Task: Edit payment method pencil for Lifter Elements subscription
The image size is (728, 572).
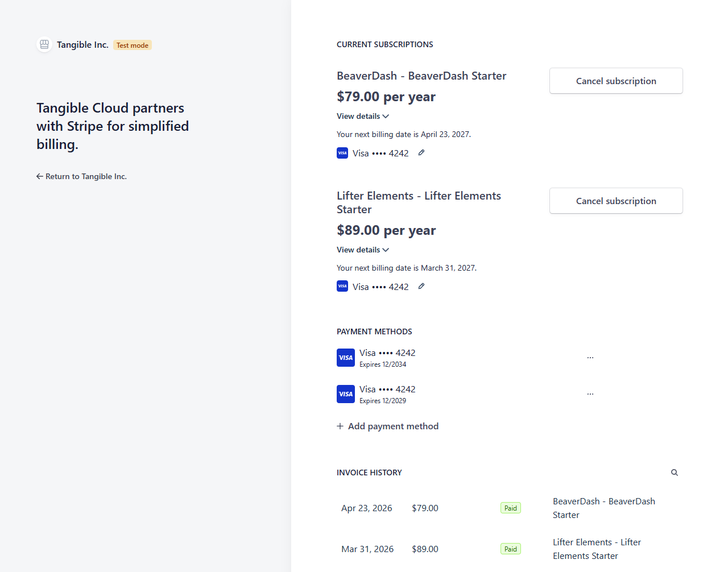Action: tap(421, 286)
